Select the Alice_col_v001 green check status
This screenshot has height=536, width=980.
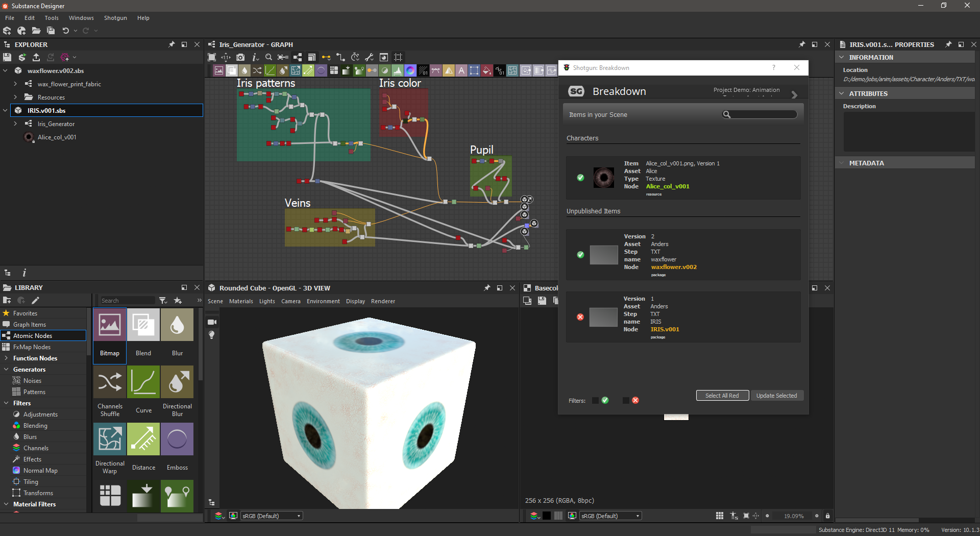[580, 178]
